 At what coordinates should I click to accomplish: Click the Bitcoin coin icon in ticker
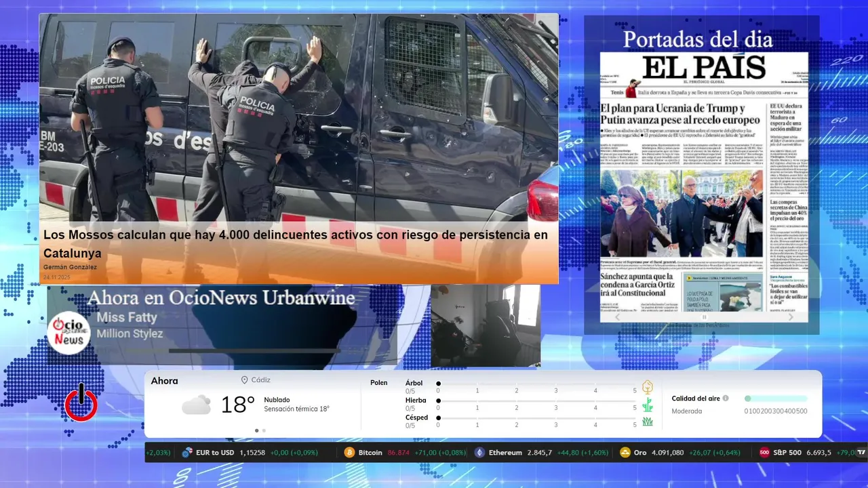click(350, 452)
